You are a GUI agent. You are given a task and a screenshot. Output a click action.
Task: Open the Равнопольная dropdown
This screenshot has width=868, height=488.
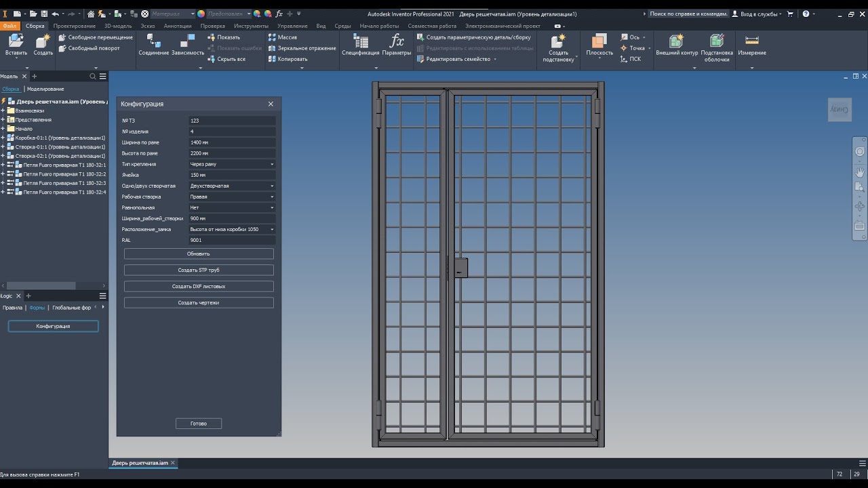pyautogui.click(x=232, y=207)
